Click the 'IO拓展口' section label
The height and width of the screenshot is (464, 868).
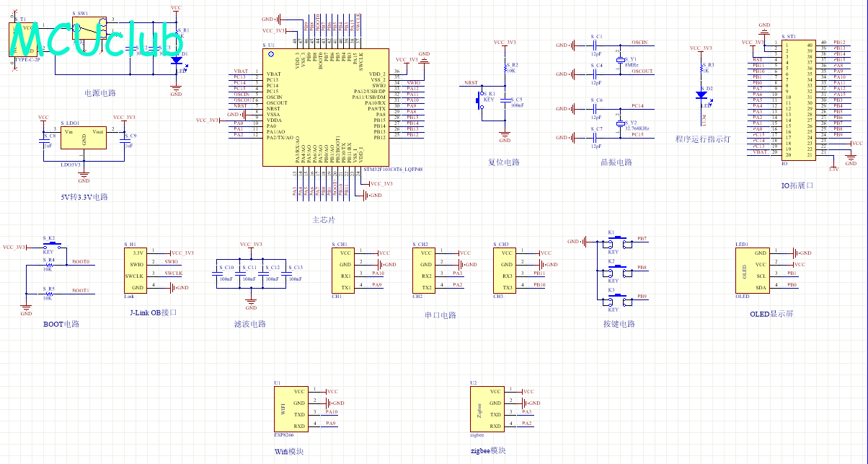pyautogui.click(x=797, y=185)
